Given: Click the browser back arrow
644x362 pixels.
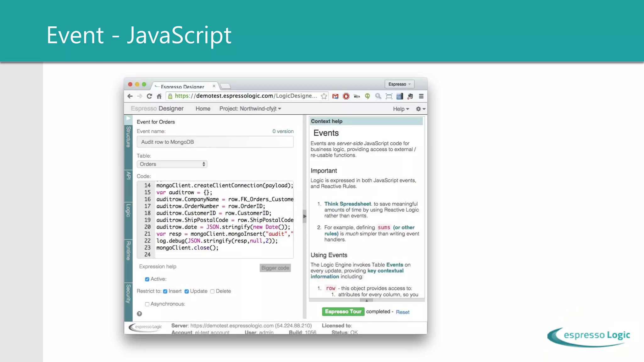Looking at the screenshot, I should coord(130,96).
